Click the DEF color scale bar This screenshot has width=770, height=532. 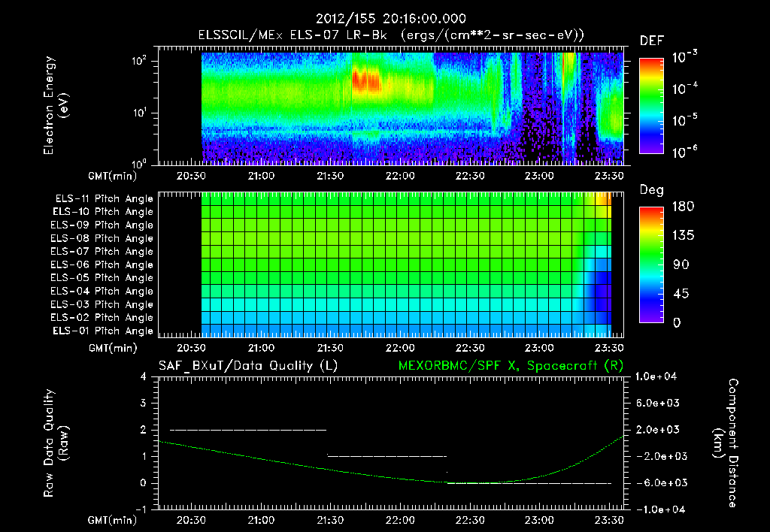click(x=651, y=105)
